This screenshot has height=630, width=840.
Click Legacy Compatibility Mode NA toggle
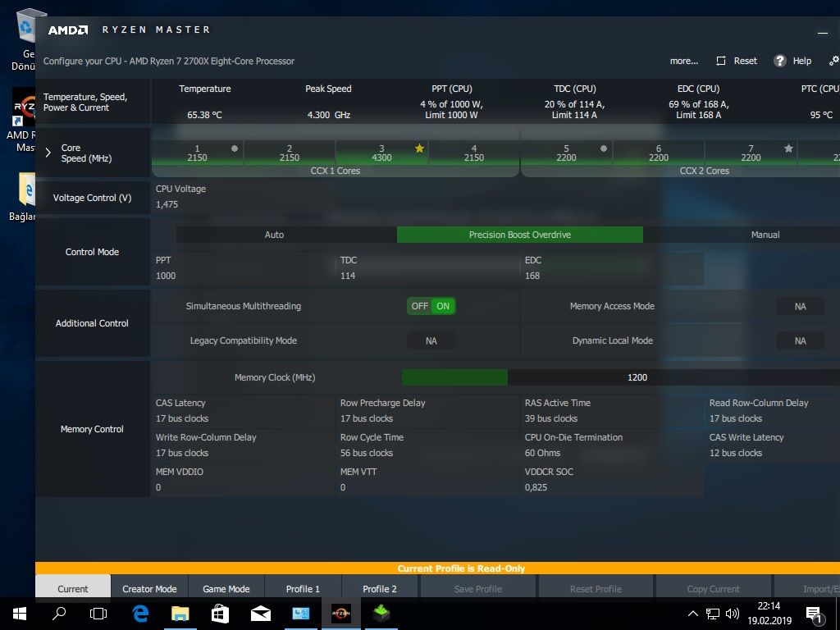[431, 340]
